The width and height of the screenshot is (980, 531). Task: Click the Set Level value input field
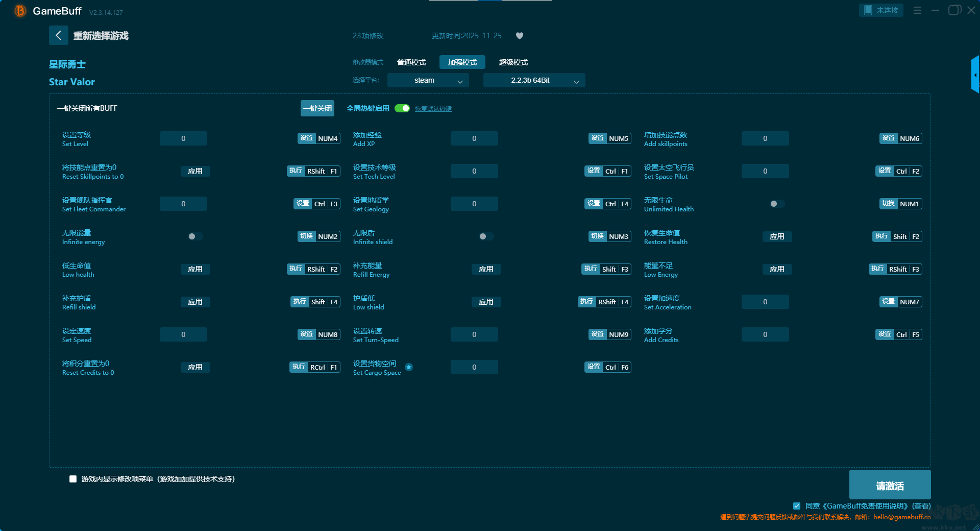(183, 138)
